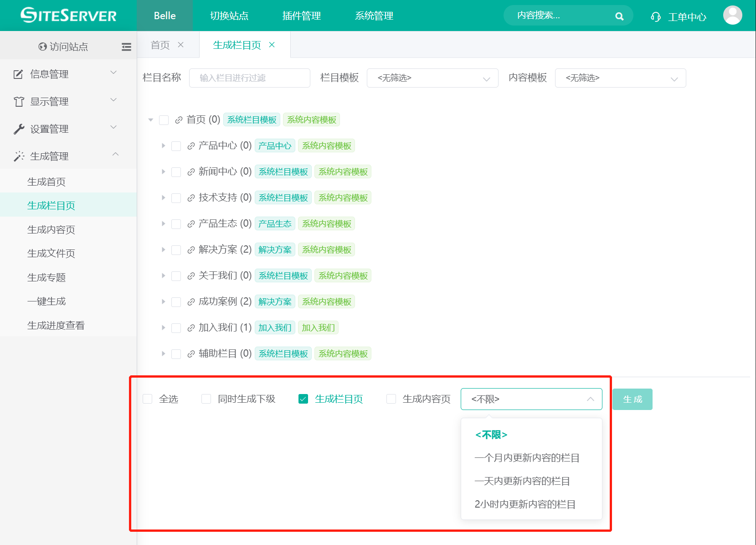Click link icon beside 新闻中心
Image resolution: width=756 pixels, height=545 pixels.
click(191, 172)
